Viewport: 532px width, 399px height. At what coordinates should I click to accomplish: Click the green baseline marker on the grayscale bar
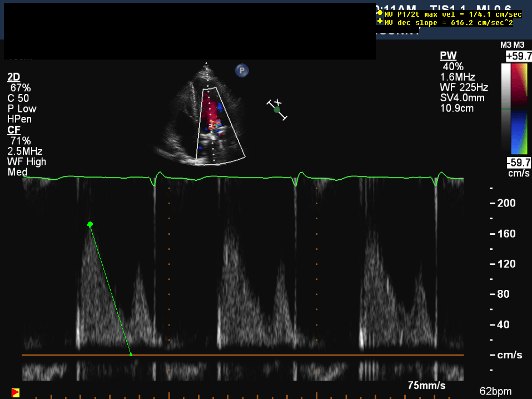tap(505, 109)
